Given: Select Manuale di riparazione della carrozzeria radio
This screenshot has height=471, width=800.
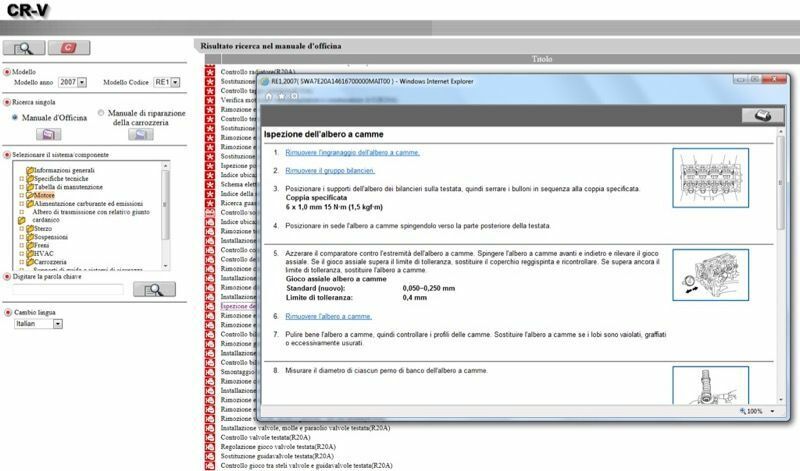Looking at the screenshot, I should coord(101,114).
